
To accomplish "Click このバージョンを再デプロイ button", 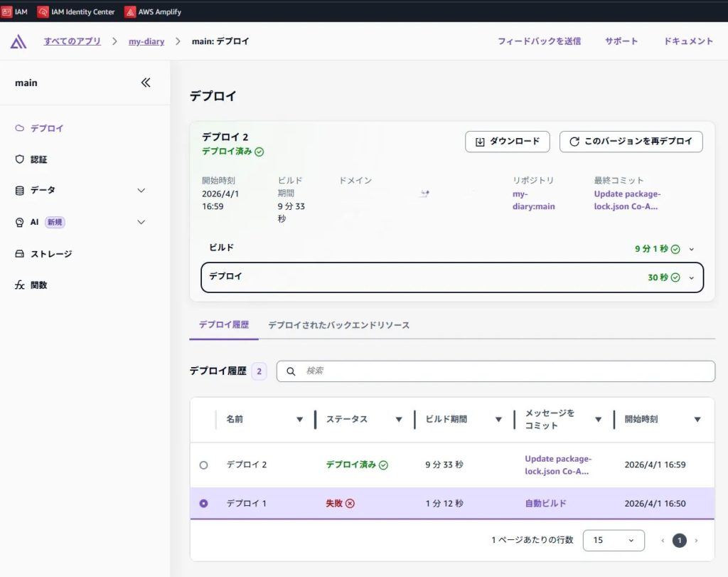I will (631, 142).
